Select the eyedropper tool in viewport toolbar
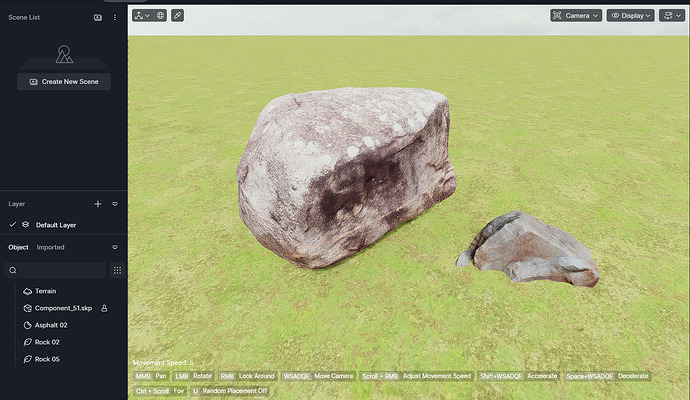690x400 pixels. tap(177, 16)
